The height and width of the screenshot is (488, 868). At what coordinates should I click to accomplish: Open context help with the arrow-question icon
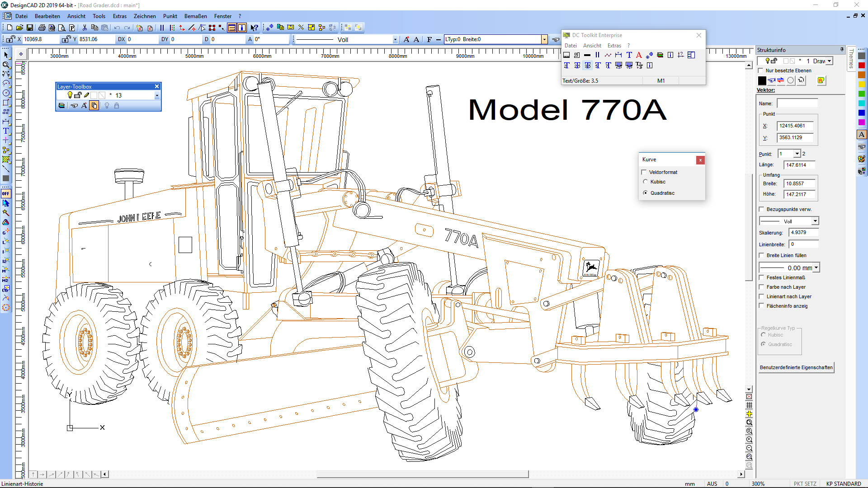point(255,28)
